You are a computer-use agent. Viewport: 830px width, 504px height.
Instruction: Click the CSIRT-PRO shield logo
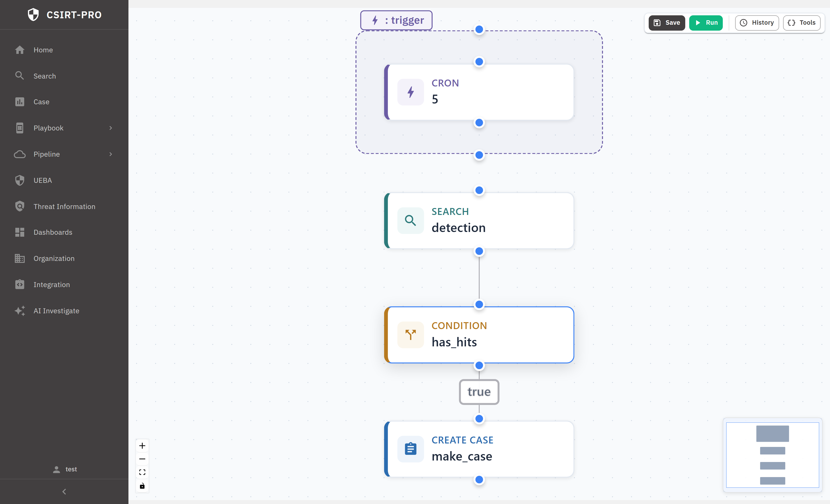pos(33,15)
